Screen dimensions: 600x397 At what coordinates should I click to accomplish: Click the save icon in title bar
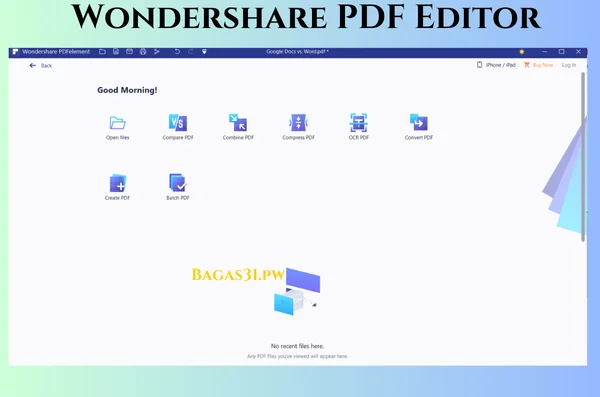(x=116, y=52)
